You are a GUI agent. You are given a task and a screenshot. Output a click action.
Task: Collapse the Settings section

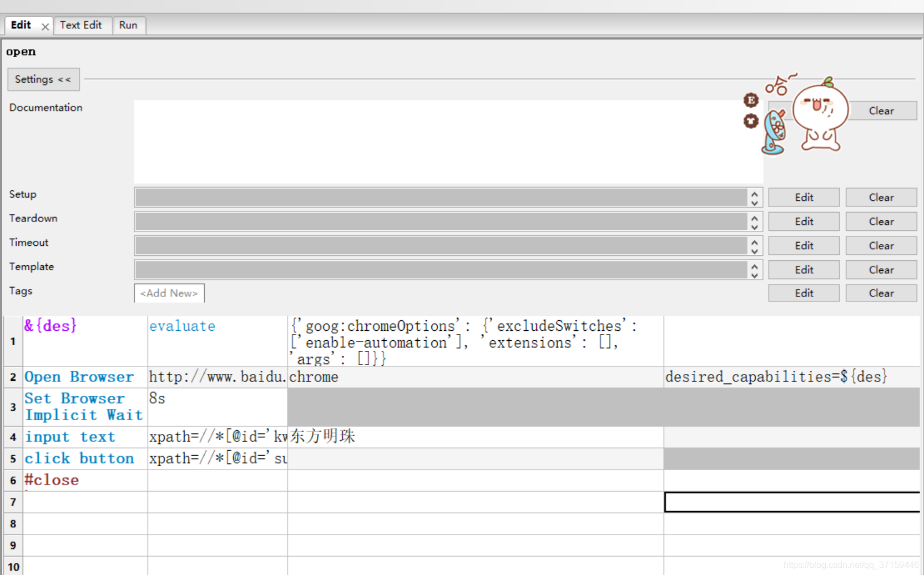pyautogui.click(x=43, y=79)
